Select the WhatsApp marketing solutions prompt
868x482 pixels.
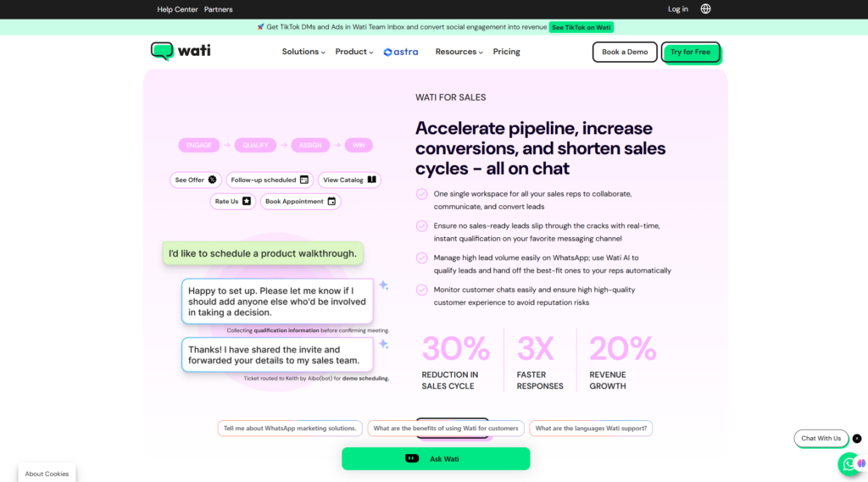290,429
